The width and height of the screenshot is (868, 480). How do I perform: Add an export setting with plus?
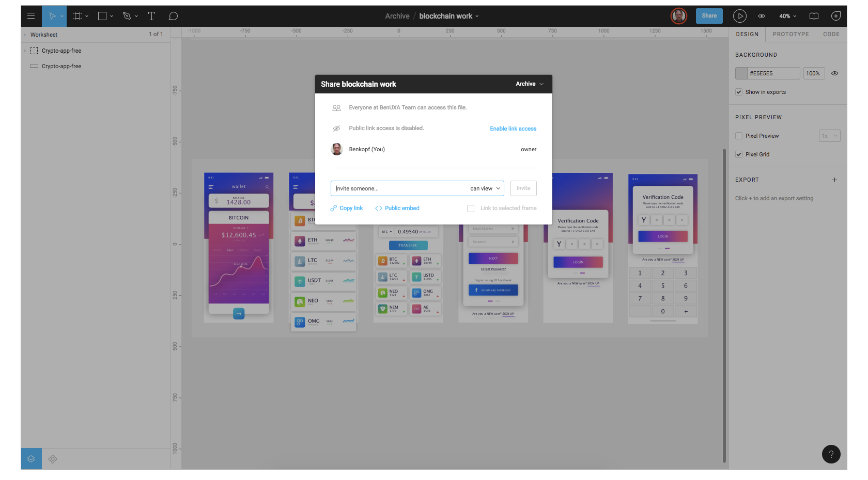[x=834, y=180]
